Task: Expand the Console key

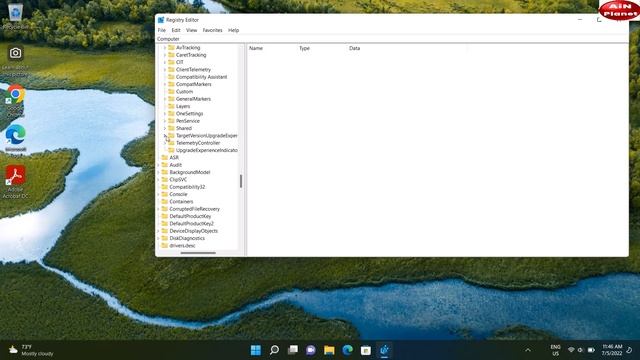Action: tap(158, 194)
